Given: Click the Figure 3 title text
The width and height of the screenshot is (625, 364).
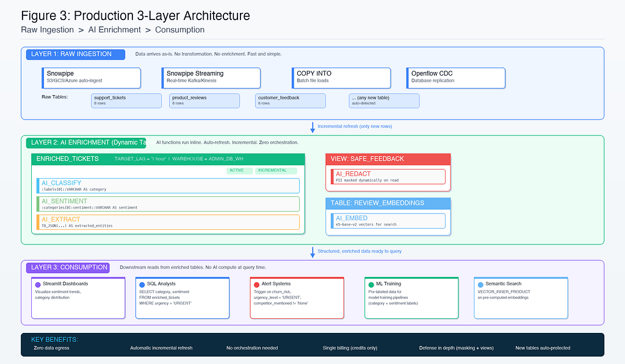Looking at the screenshot, I should coord(135,16).
